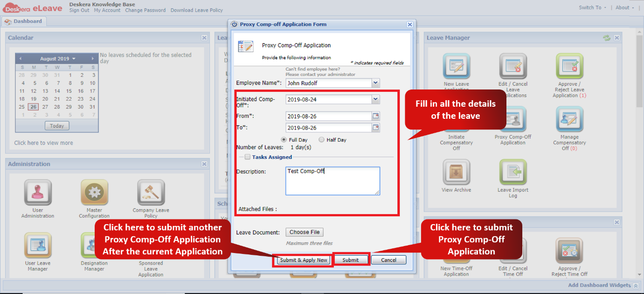Click the User Administration icon
644x294 pixels.
pos(37,193)
